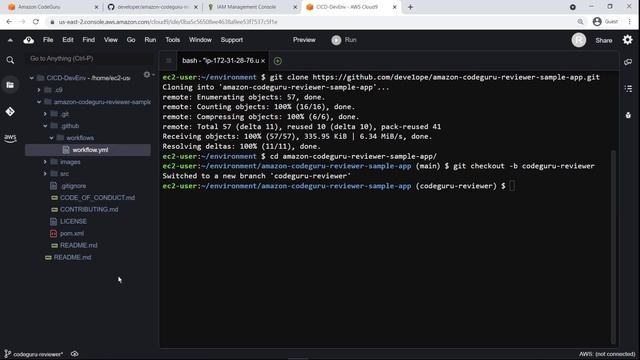Viewport: 640px width, 360px height.
Task: Click the git branch icon in status bar
Action: (7, 353)
